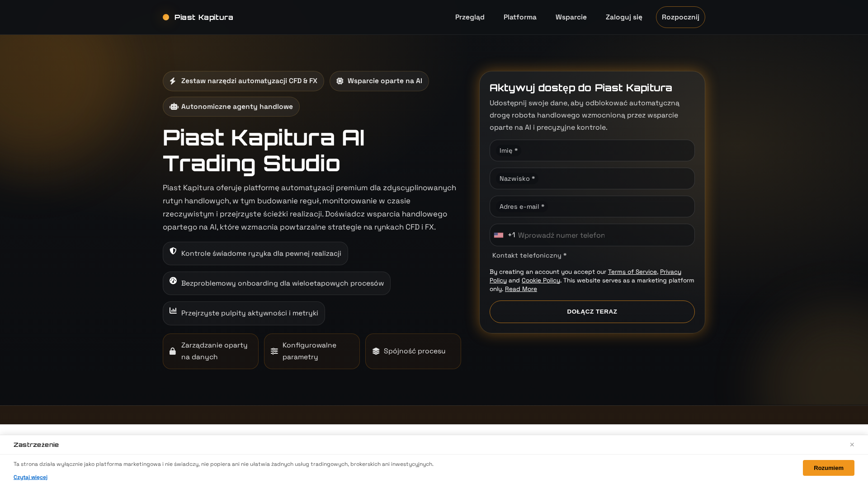This screenshot has height=488, width=868.
Task: Click the Przejrzyste pulpity aktywności i metryki text
Action: 250,313
